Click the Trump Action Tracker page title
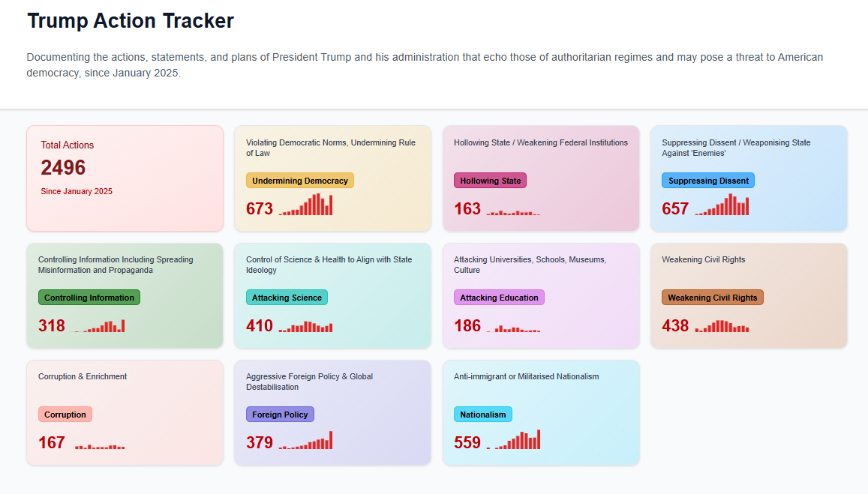 [131, 21]
